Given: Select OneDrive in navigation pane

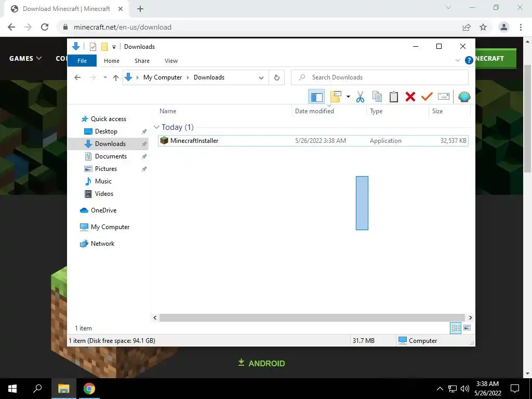Looking at the screenshot, I should 103,210.
